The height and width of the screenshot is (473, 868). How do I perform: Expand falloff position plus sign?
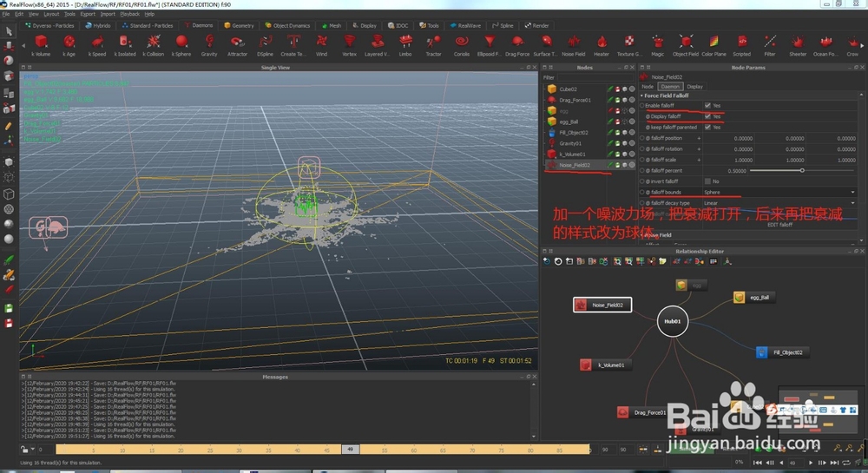699,138
